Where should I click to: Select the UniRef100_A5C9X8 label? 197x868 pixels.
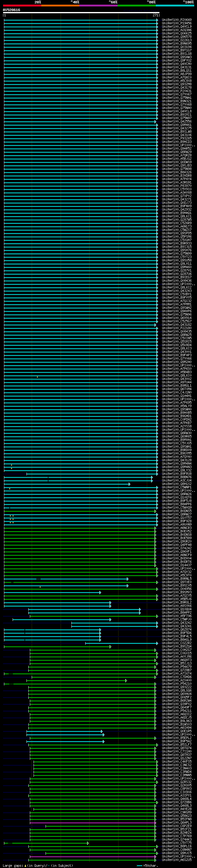(x=177, y=81)
